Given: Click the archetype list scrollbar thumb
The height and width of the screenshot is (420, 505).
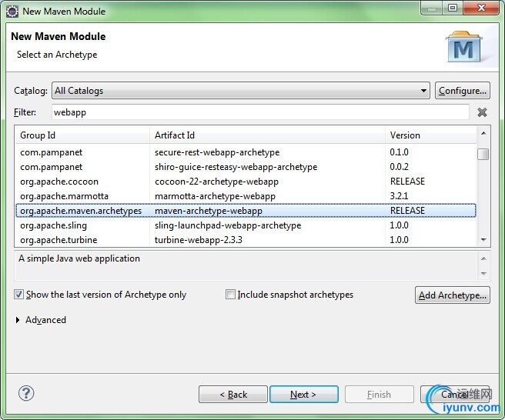Looking at the screenshot, I should point(483,154).
